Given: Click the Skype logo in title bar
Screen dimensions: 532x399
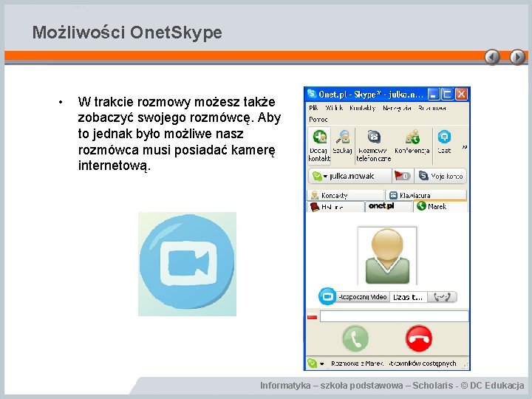Looking at the screenshot, I should tap(312, 94).
